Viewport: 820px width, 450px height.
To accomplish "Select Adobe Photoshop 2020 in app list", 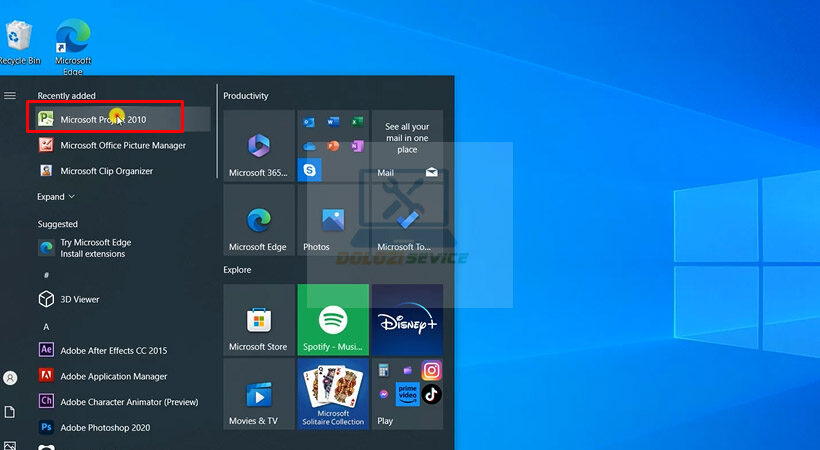I will [x=104, y=427].
